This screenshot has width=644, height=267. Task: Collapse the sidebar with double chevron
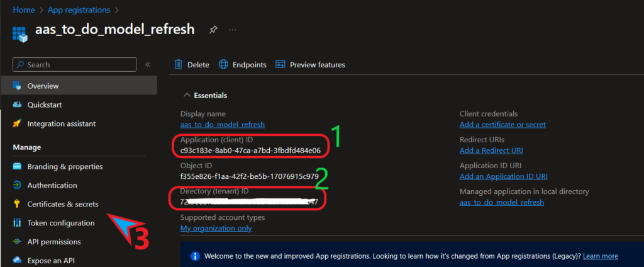point(148,65)
